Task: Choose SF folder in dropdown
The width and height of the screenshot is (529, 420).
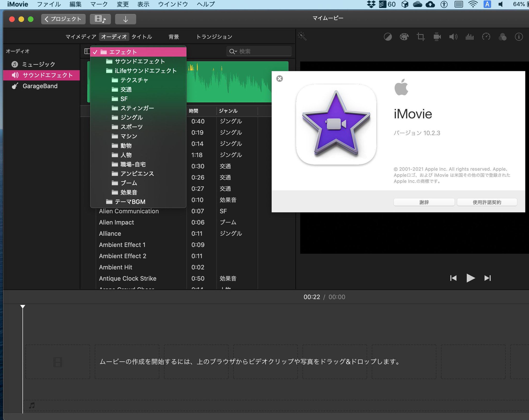Action: point(138,99)
